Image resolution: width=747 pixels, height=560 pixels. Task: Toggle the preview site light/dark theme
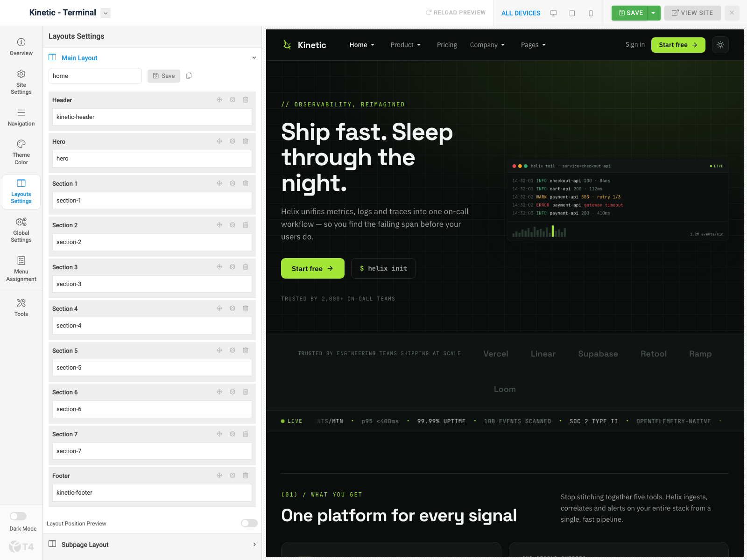(720, 45)
